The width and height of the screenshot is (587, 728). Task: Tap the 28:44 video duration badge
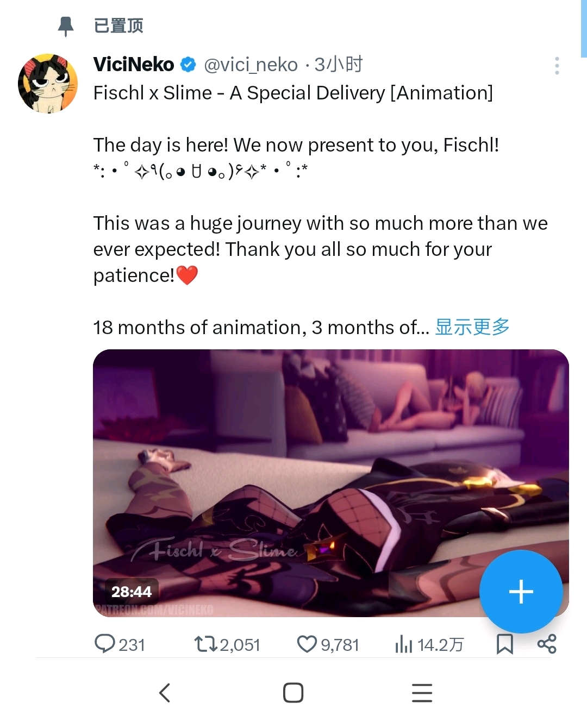point(132,592)
